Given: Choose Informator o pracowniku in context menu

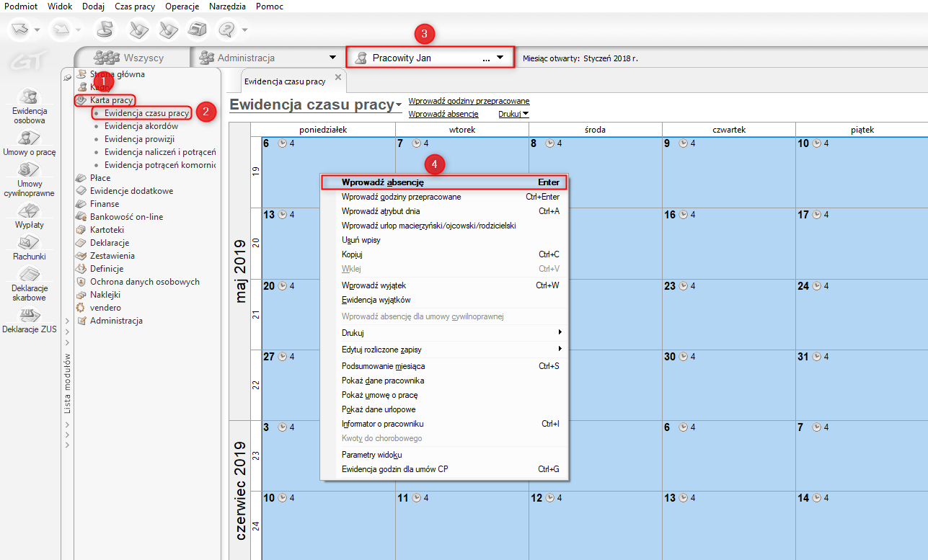Looking at the screenshot, I should pyautogui.click(x=444, y=424).
